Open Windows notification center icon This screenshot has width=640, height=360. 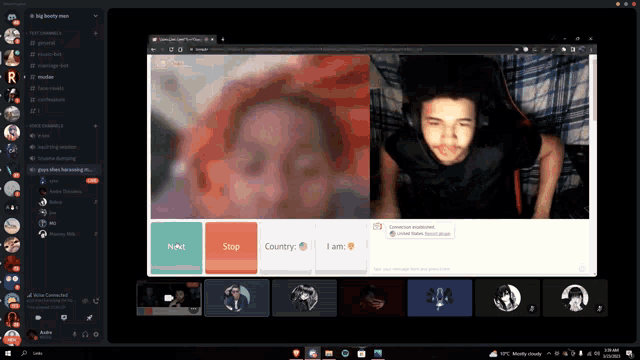[629, 353]
